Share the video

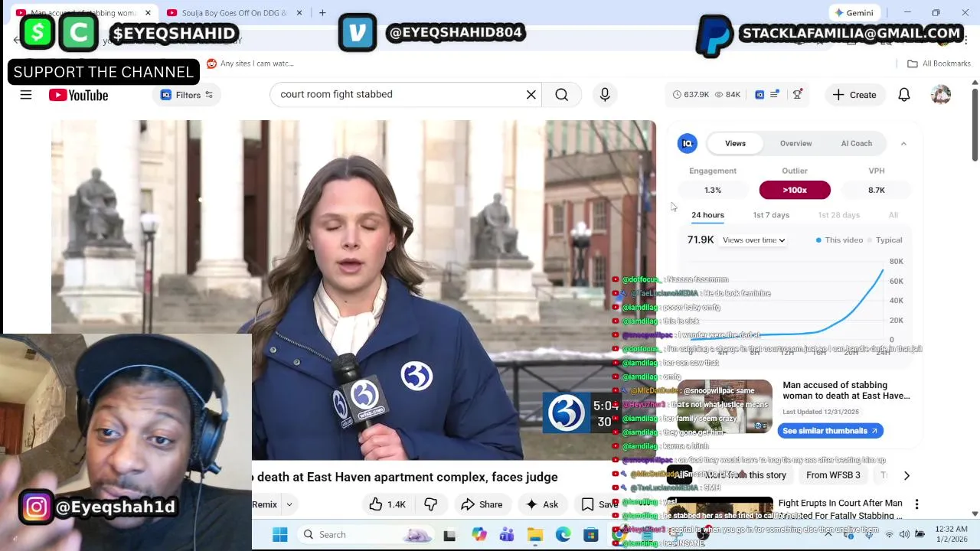pos(482,504)
